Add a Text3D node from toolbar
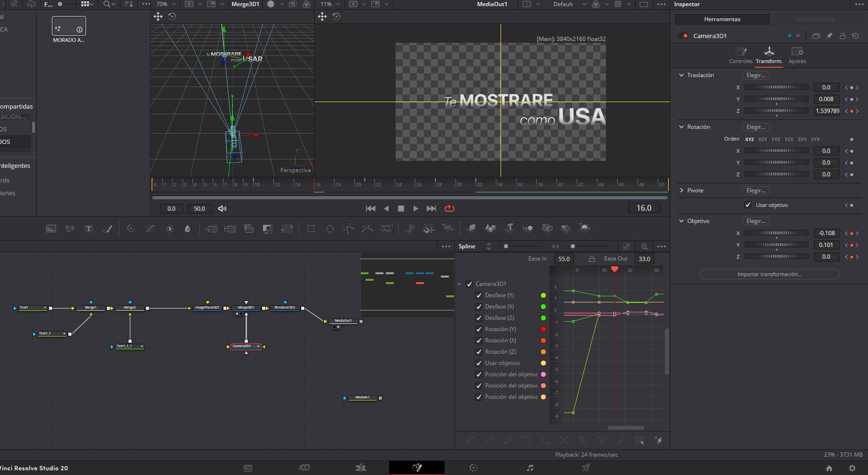This screenshot has width=868, height=475. coord(509,228)
